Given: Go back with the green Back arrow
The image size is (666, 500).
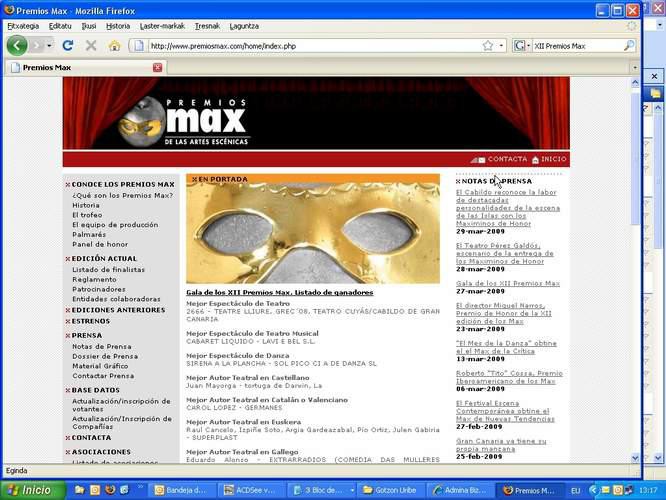Looking at the screenshot, I should click(17, 45).
